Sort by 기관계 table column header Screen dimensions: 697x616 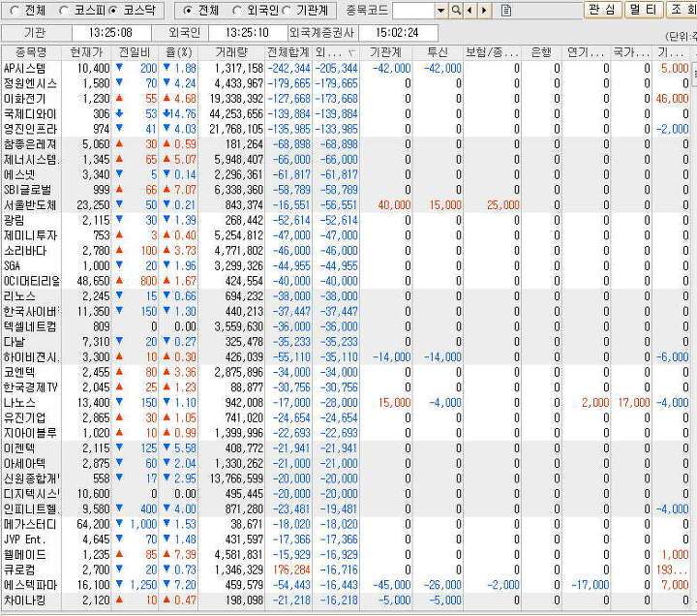[x=386, y=52]
